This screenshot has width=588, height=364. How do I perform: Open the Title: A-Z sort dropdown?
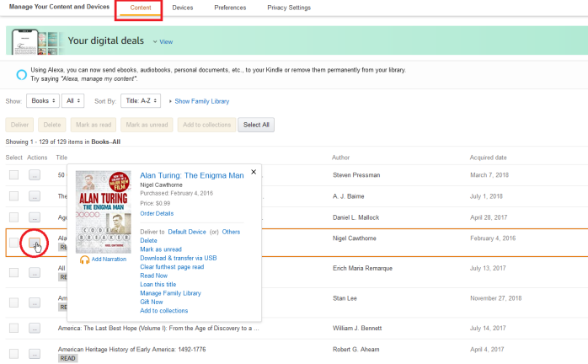tap(141, 100)
